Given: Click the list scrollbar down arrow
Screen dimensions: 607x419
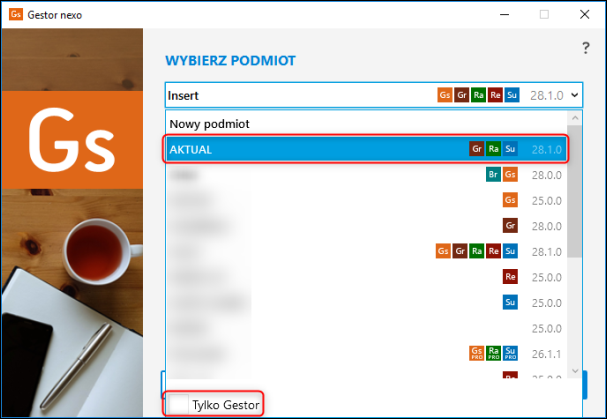Looking at the screenshot, I should pyautogui.click(x=575, y=371).
